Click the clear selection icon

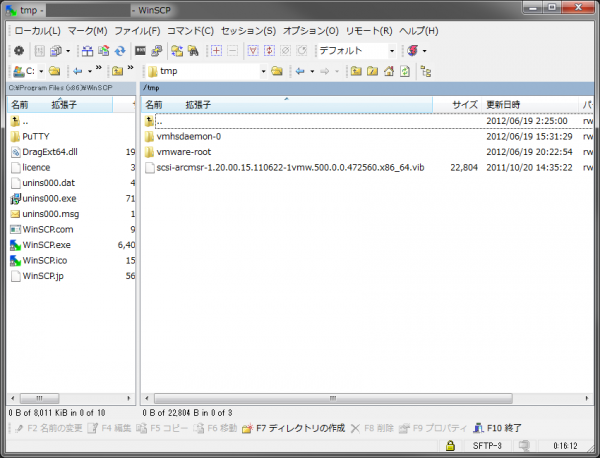point(285,51)
